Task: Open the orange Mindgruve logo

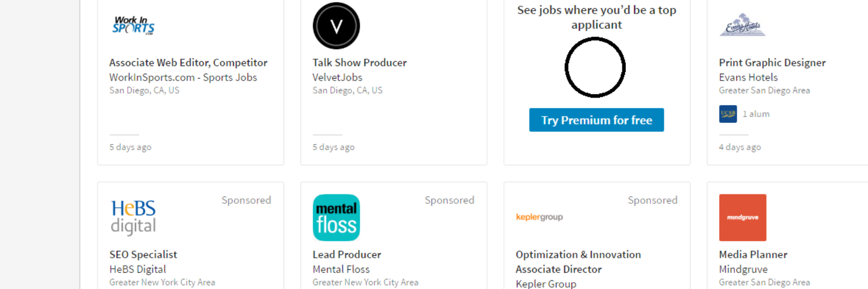Action: 743,218
